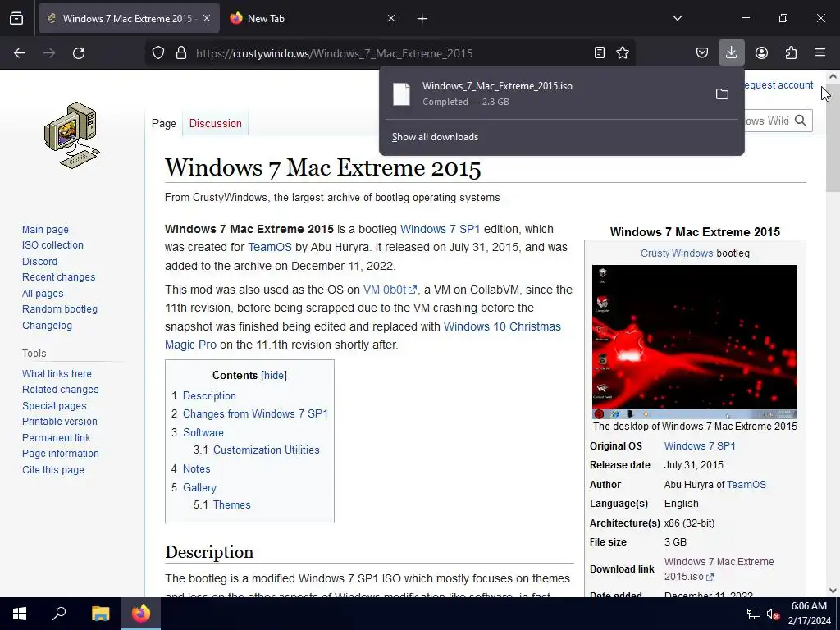Open Firefox account menu
Screen dimensions: 840x630
pos(761,52)
